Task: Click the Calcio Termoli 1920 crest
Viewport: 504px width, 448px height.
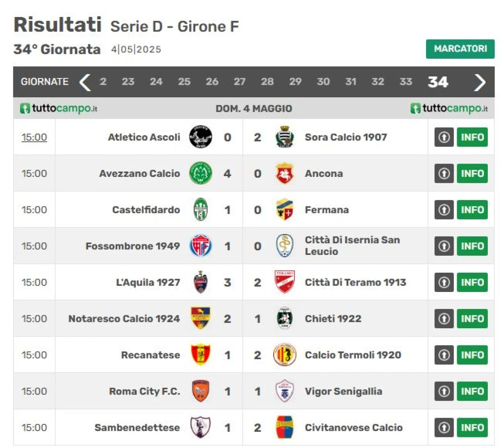Action: tap(284, 355)
